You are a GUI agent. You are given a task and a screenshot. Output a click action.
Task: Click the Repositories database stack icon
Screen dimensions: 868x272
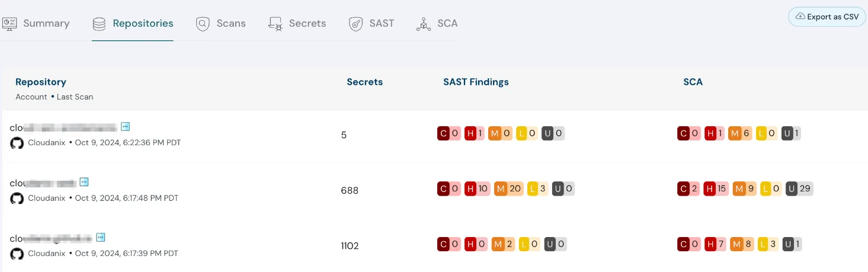[99, 24]
